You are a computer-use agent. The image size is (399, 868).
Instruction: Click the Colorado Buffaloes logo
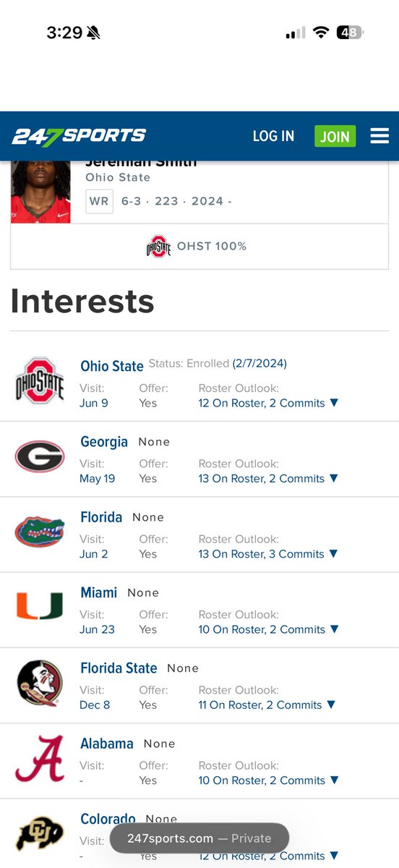point(40,834)
